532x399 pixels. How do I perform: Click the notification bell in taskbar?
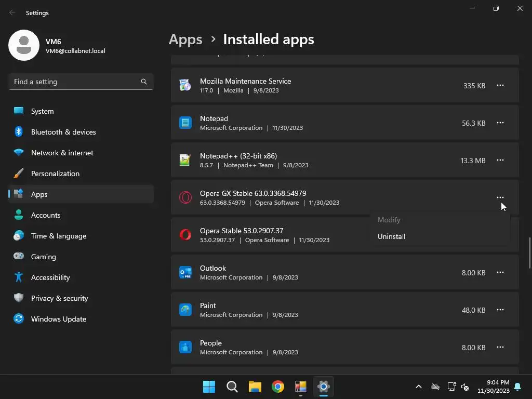tap(518, 387)
